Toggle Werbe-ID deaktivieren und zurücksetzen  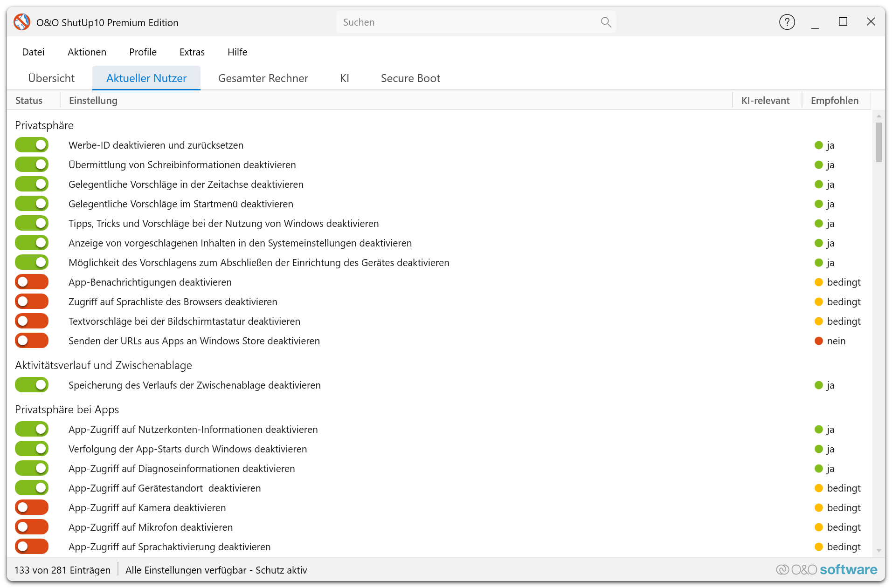[x=32, y=145]
